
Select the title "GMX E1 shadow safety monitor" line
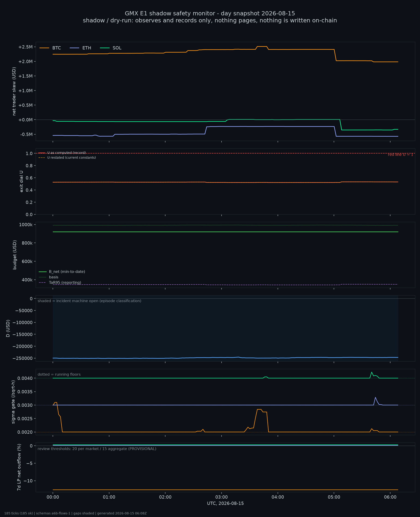pyautogui.click(x=210, y=14)
